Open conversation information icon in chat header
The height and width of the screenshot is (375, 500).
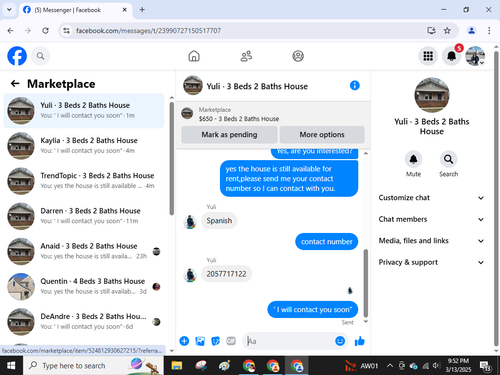[x=355, y=86]
